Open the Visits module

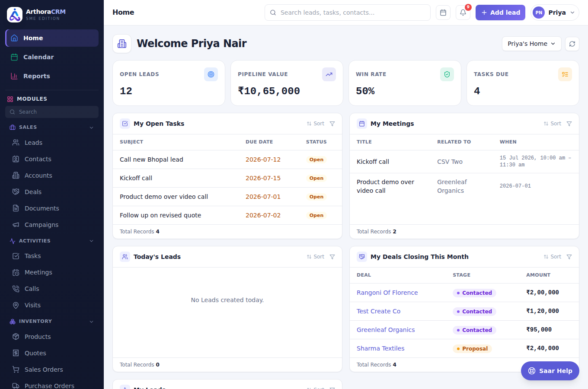(52, 305)
